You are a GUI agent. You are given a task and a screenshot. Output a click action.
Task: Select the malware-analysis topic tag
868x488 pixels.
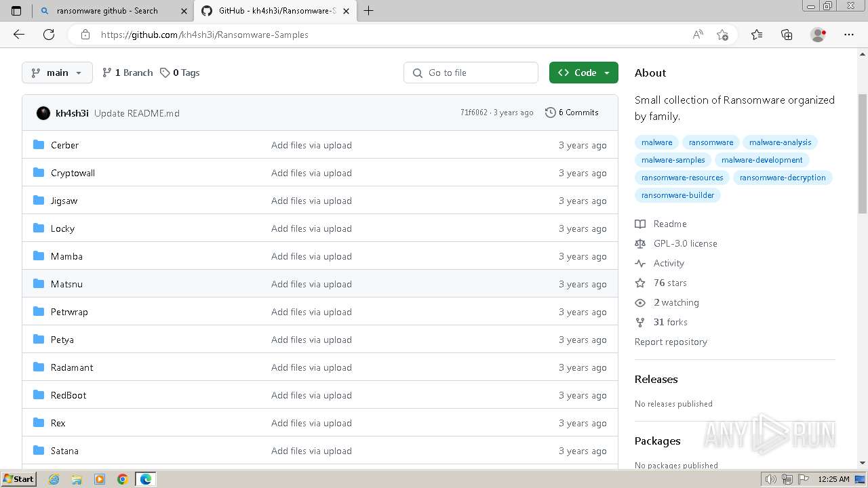tap(780, 142)
